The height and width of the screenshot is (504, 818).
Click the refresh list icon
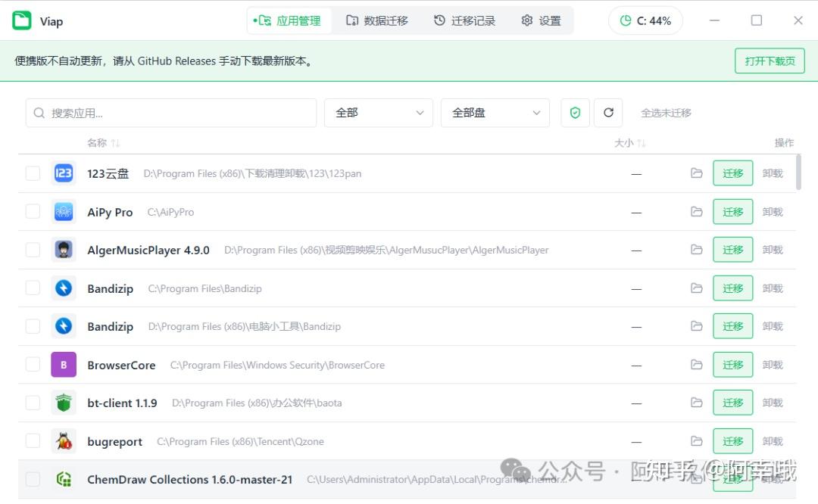pos(608,113)
